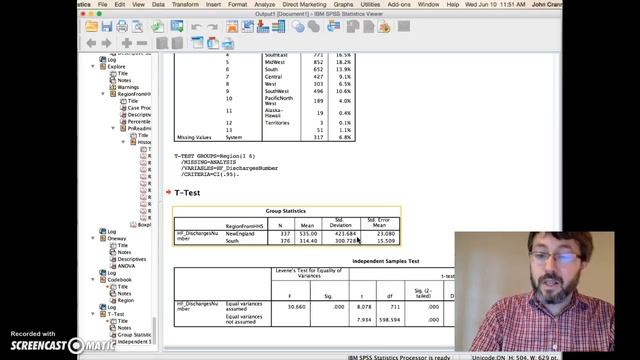
Task: Open the Help menu
Action: (x=453, y=4)
